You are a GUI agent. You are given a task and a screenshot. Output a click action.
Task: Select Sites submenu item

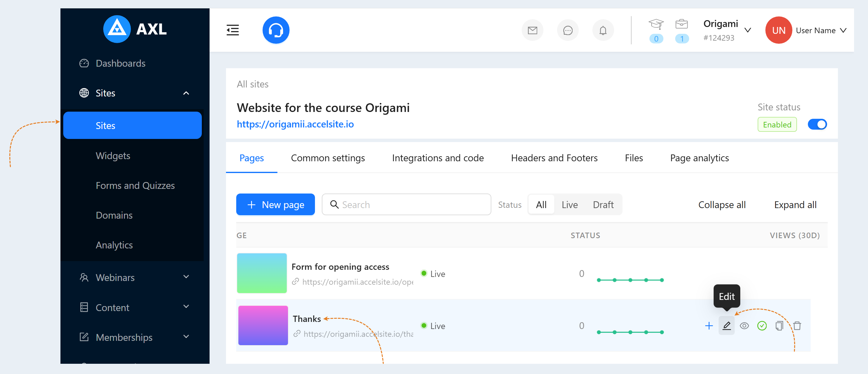click(132, 125)
